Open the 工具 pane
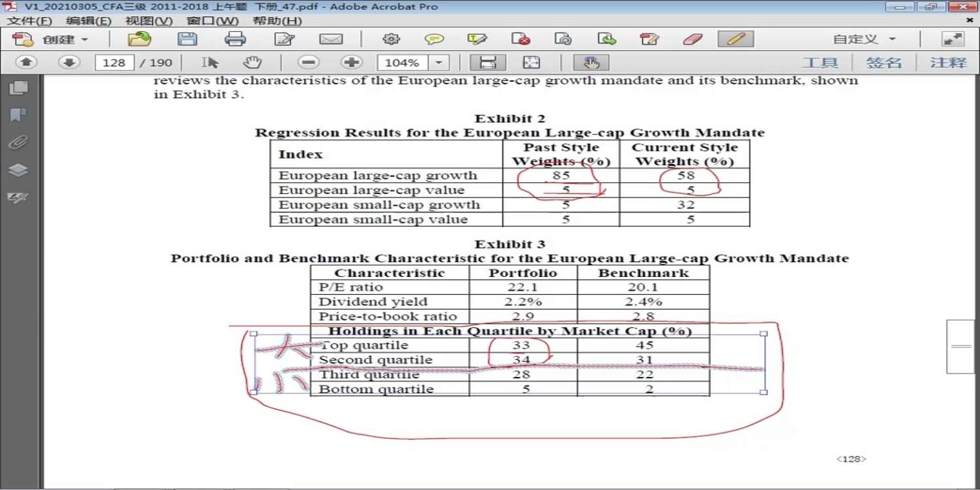This screenshot has width=980, height=490. point(820,63)
